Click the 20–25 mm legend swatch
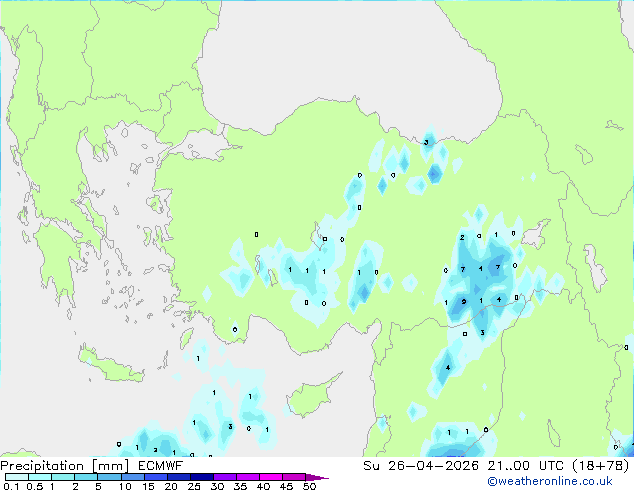634x490 pixels. 178,477
